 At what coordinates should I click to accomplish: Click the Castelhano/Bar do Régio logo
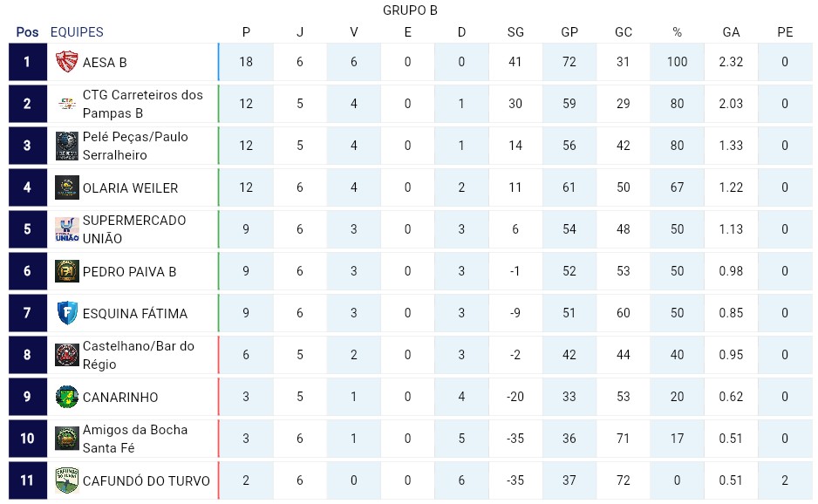(x=67, y=355)
